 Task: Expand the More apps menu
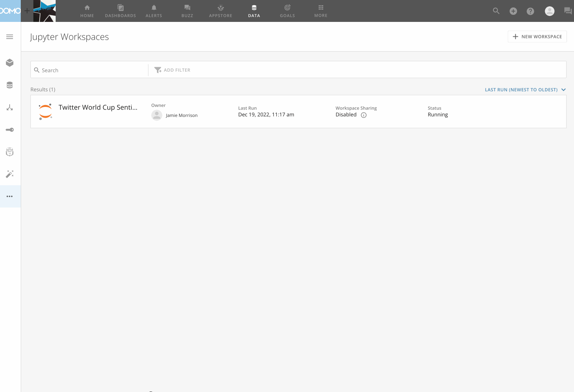(321, 11)
